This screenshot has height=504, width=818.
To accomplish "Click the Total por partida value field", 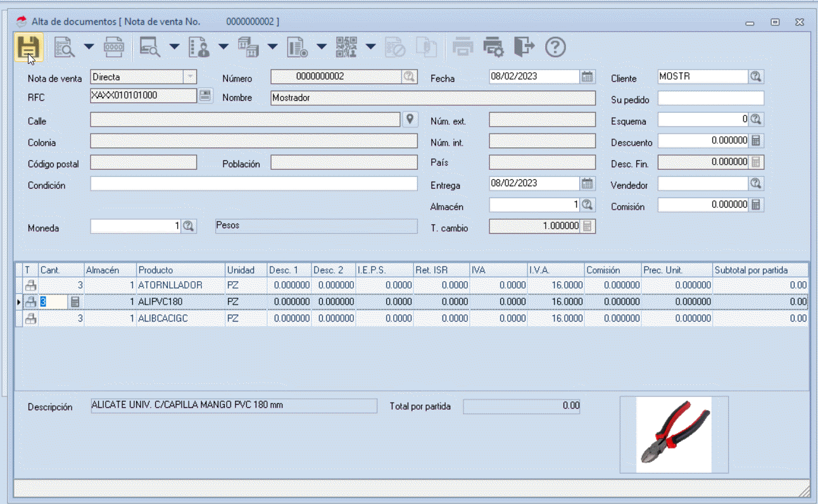I will pos(522,406).
